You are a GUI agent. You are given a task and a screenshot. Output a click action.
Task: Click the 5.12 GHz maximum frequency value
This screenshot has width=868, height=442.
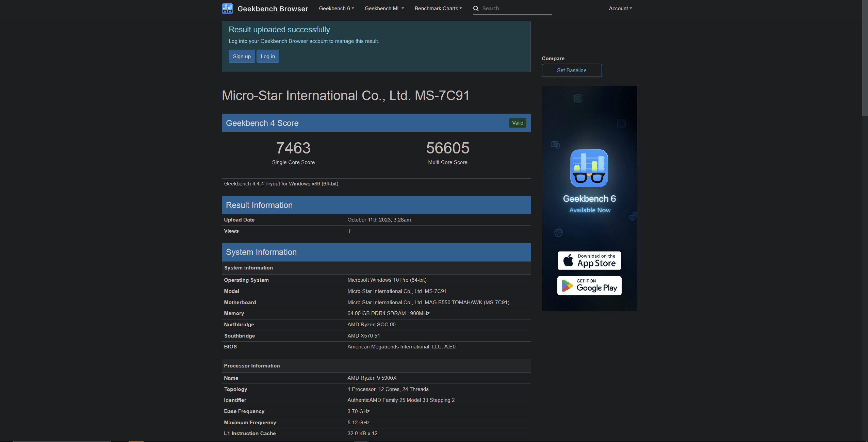pyautogui.click(x=359, y=423)
